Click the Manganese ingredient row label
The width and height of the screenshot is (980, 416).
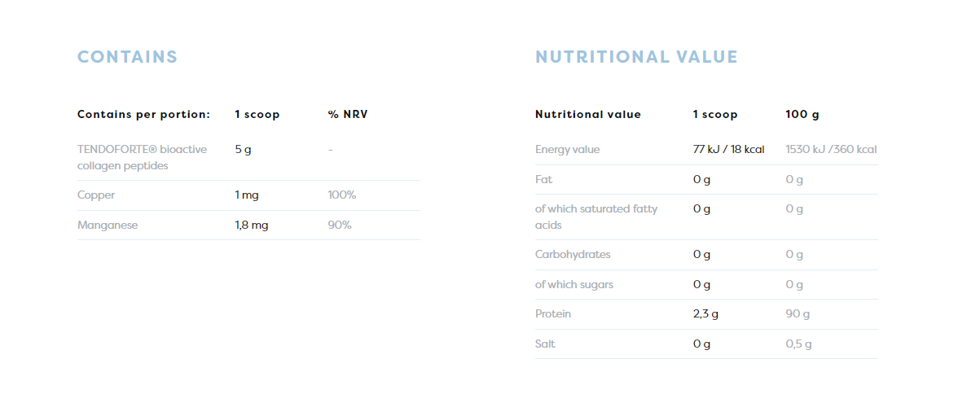[x=108, y=225]
